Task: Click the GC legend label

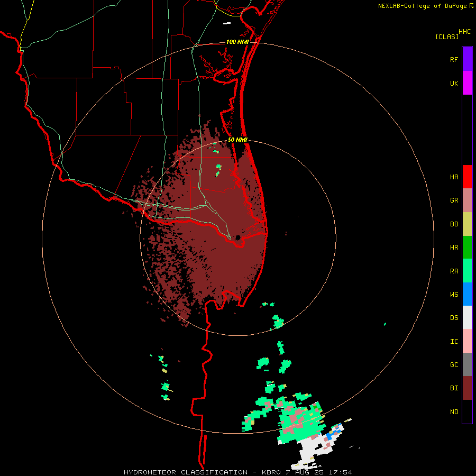Action: [x=454, y=365]
